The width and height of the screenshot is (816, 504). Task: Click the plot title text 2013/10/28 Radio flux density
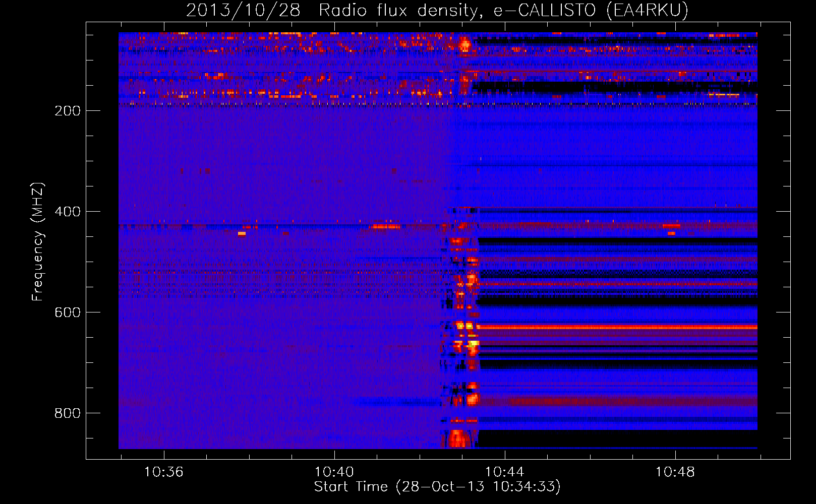tap(437, 11)
